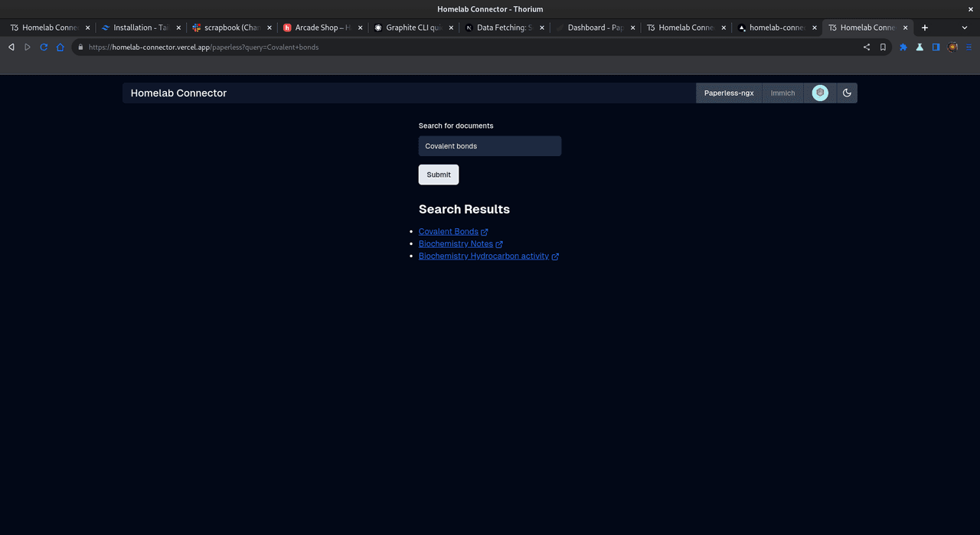Screen dimensions: 980x535
Task: Reload the page with the refresh icon
Action: (x=44, y=47)
